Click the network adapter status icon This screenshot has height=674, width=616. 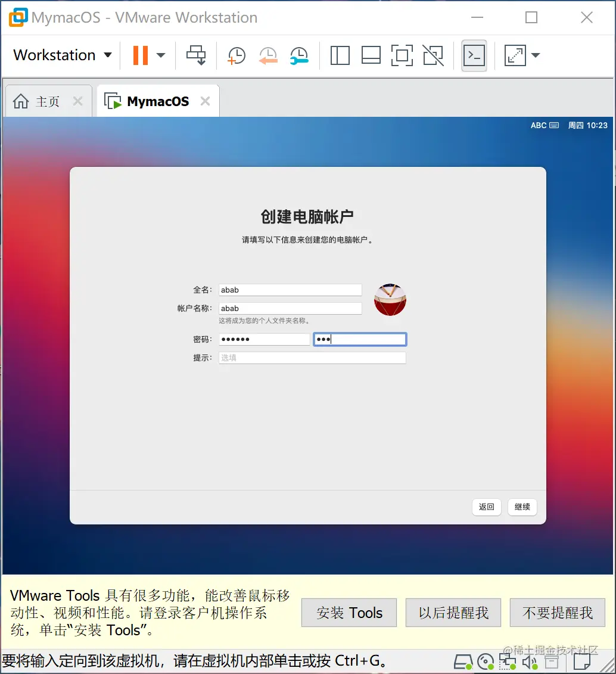(x=508, y=662)
